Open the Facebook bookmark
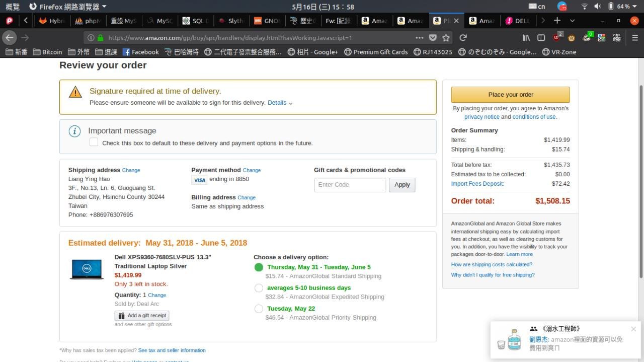This screenshot has height=362, width=644. click(140, 52)
